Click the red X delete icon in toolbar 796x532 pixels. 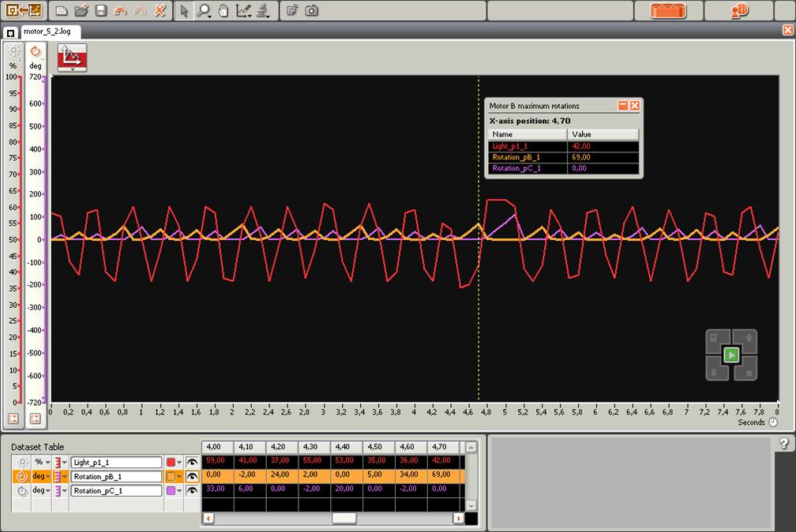coord(160,11)
